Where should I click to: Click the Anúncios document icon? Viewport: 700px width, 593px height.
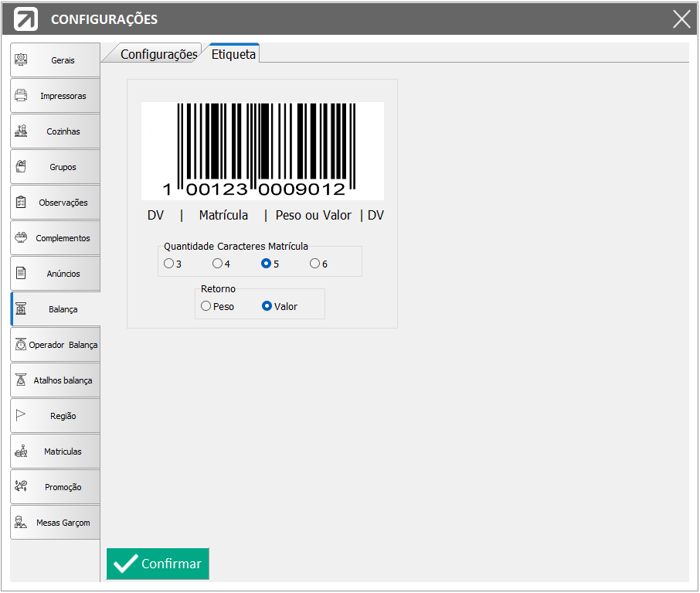coord(21,273)
